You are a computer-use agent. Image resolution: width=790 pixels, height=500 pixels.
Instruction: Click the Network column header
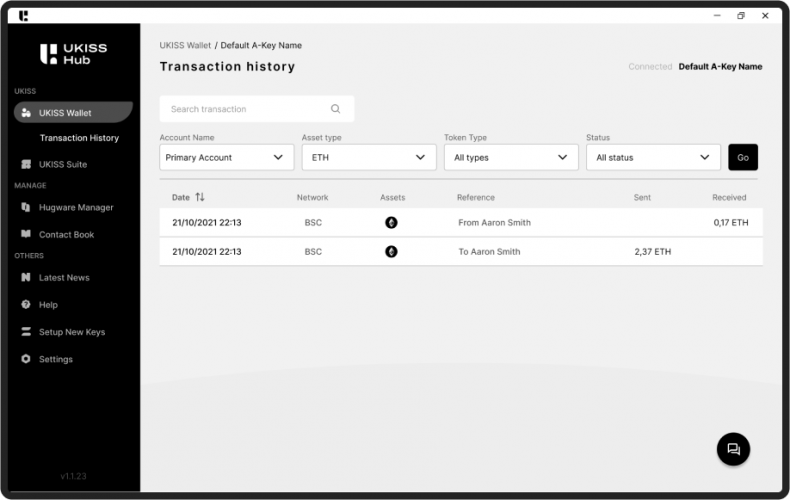[312, 197]
